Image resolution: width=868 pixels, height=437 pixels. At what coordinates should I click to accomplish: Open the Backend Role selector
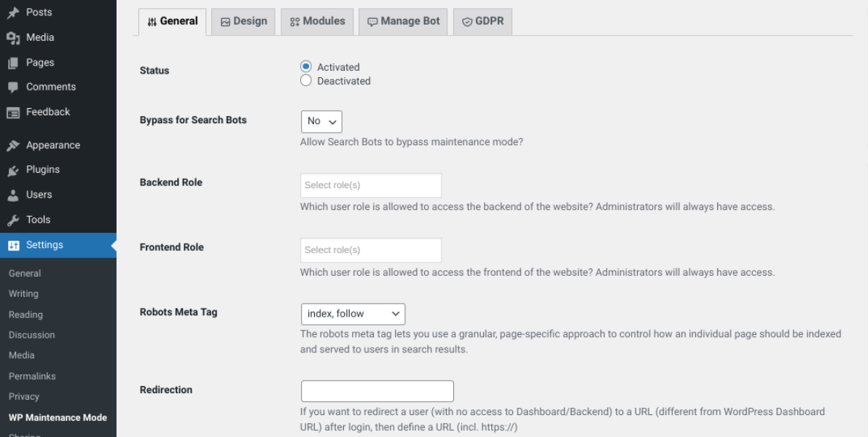tap(371, 185)
